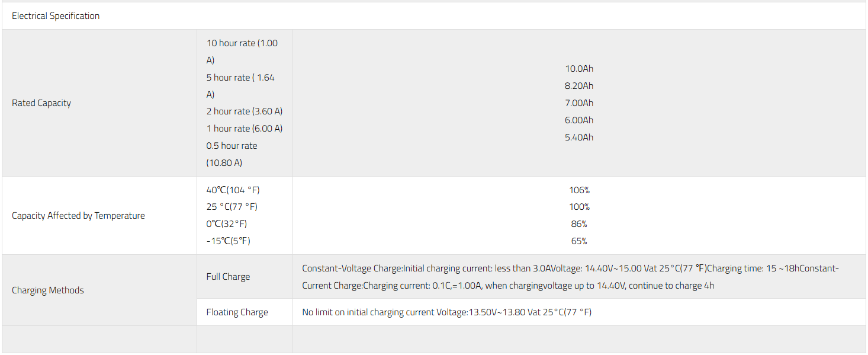Select the Capacity Affected by Temperature label
The width and height of the screenshot is (868, 355).
(x=78, y=216)
